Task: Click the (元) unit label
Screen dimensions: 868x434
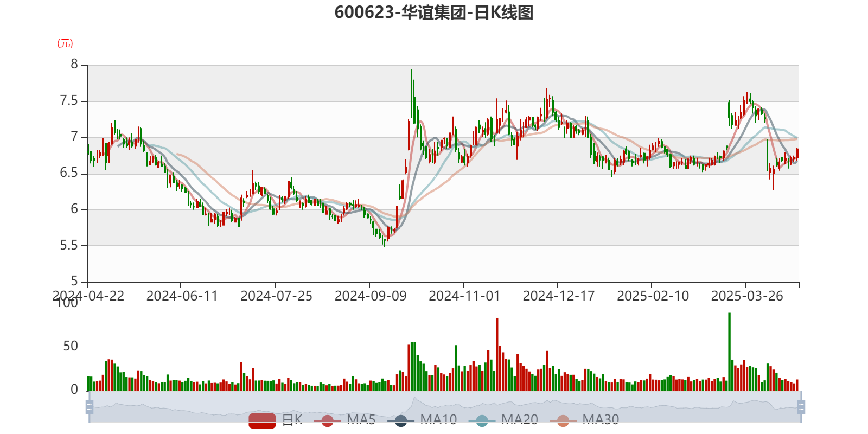Action: pos(65,43)
